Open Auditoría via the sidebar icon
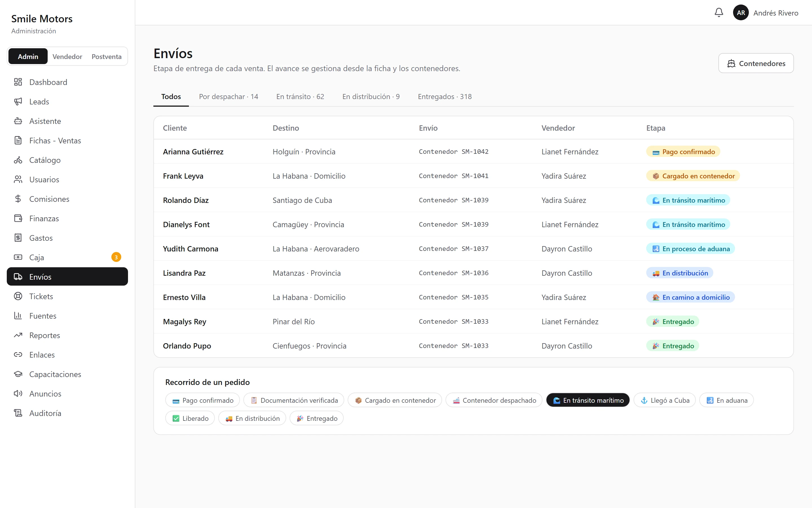The image size is (812, 508). (x=18, y=413)
